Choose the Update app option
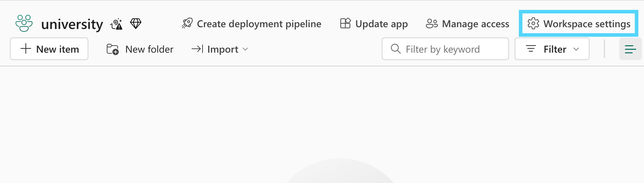Screen dimensions: 644x183 coord(381,24)
